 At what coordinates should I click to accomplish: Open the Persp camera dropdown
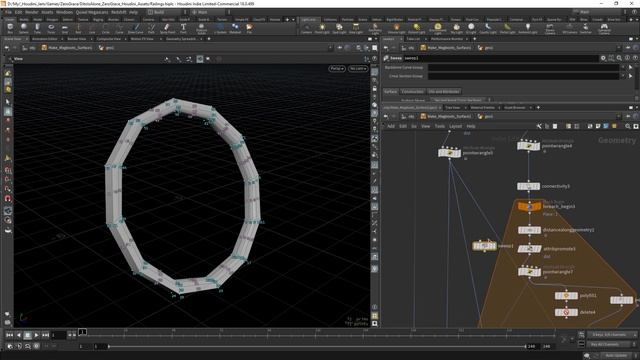(x=337, y=69)
